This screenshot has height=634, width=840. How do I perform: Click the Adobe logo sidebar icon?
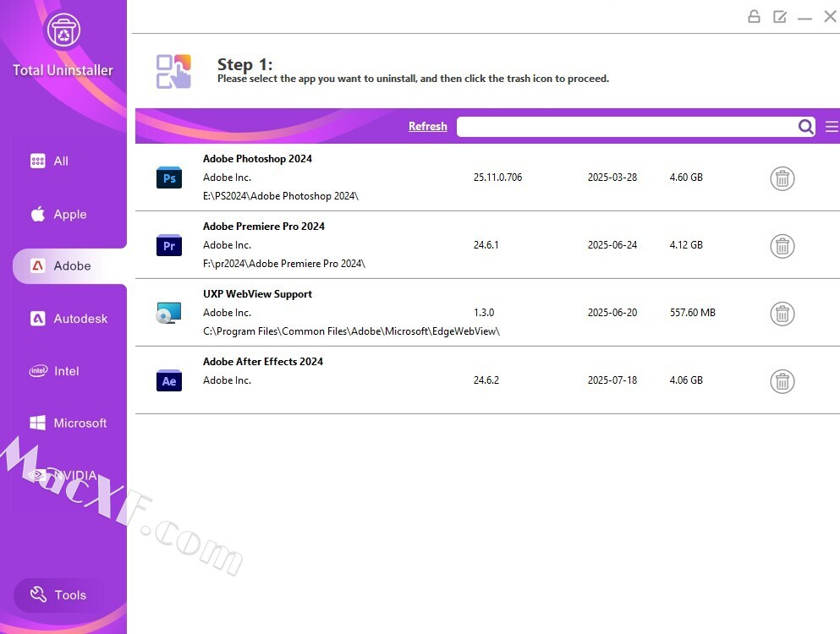37,265
